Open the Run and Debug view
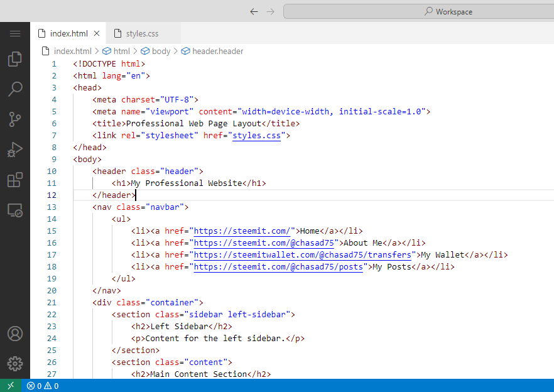 coord(15,150)
